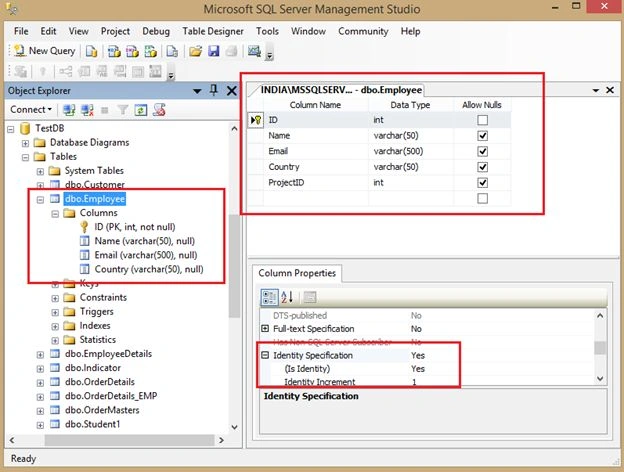The height and width of the screenshot is (472, 624).
Task: Uncheck Allow Nulls for the Name column
Action: (x=482, y=136)
